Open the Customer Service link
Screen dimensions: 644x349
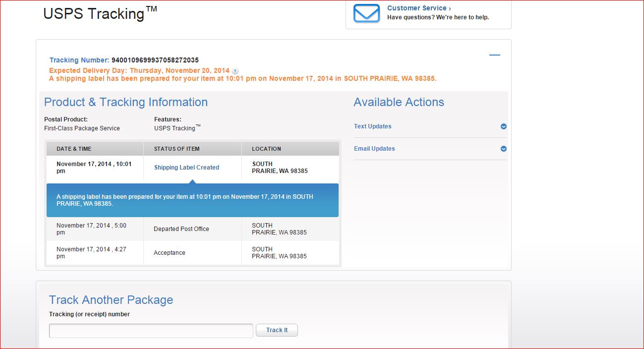click(x=419, y=8)
